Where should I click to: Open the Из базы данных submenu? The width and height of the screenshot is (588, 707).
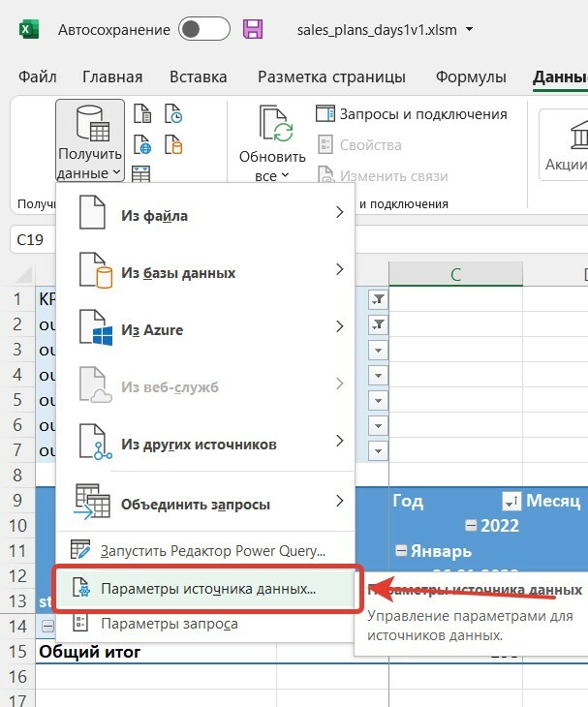click(x=205, y=269)
